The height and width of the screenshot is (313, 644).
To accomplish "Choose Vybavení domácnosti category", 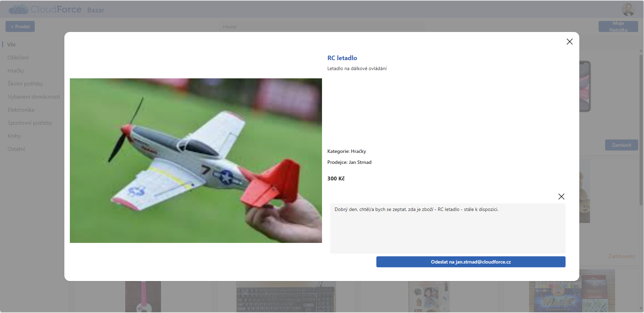I will 34,97.
